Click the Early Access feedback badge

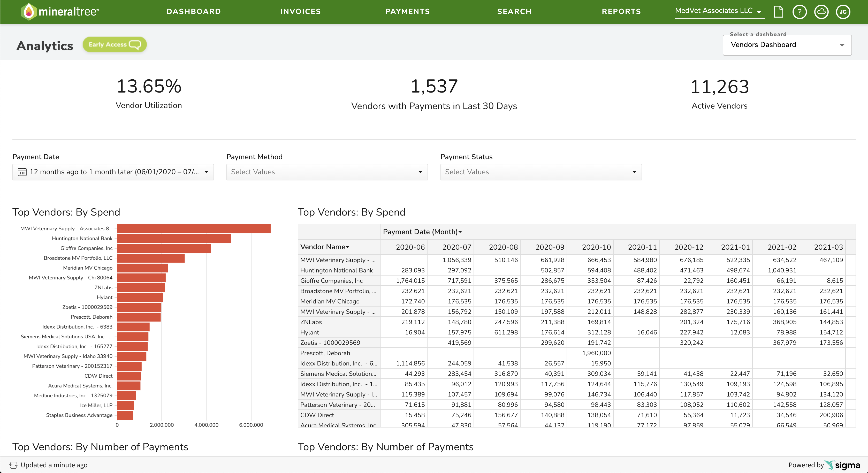pyautogui.click(x=115, y=44)
